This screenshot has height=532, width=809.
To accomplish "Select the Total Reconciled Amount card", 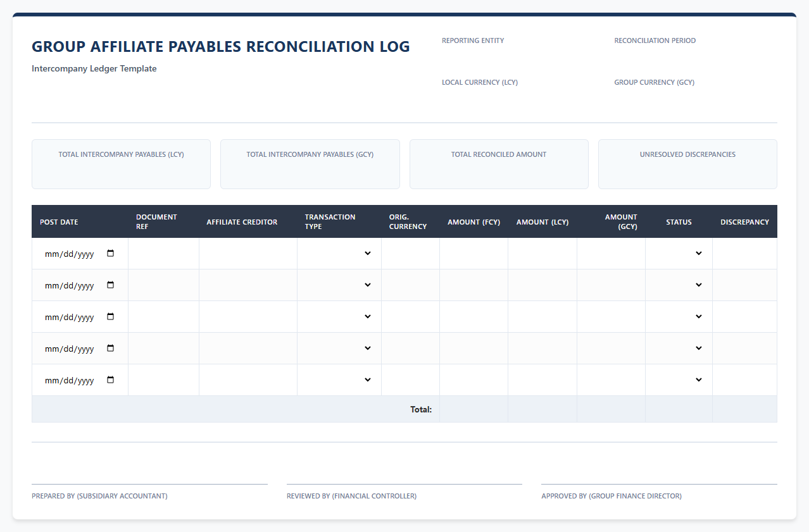I will 499,164.
